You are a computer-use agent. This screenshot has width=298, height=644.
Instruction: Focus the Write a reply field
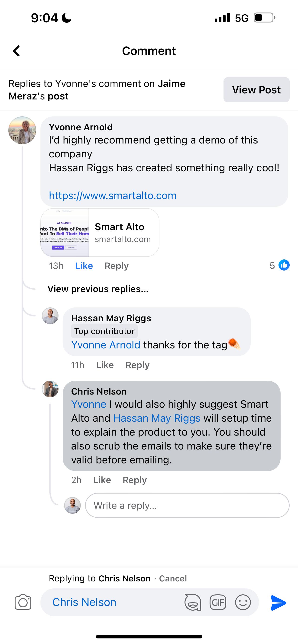point(187,506)
